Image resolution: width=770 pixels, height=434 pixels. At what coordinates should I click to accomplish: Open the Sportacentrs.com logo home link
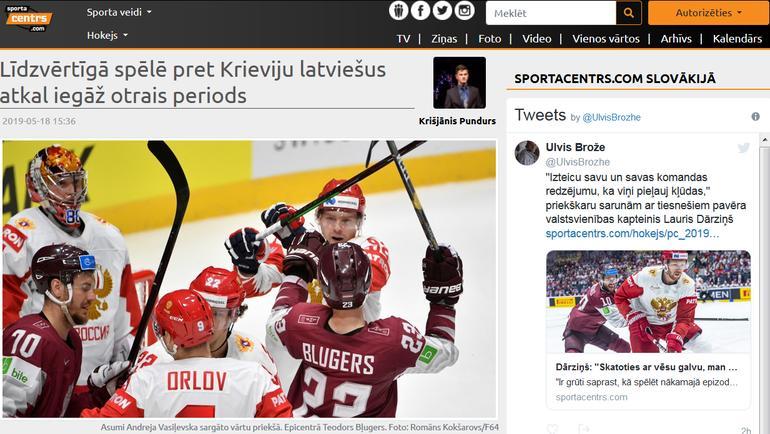pos(28,19)
